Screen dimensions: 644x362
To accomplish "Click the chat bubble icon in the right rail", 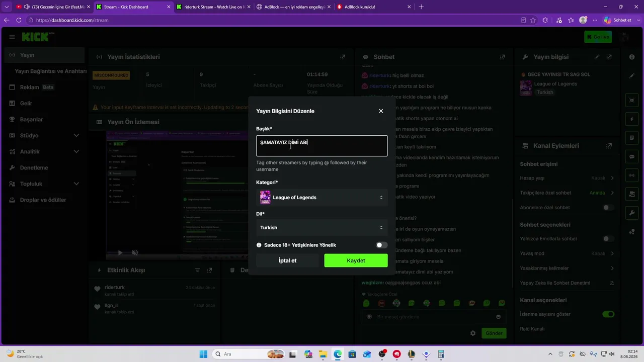I will point(632,157).
